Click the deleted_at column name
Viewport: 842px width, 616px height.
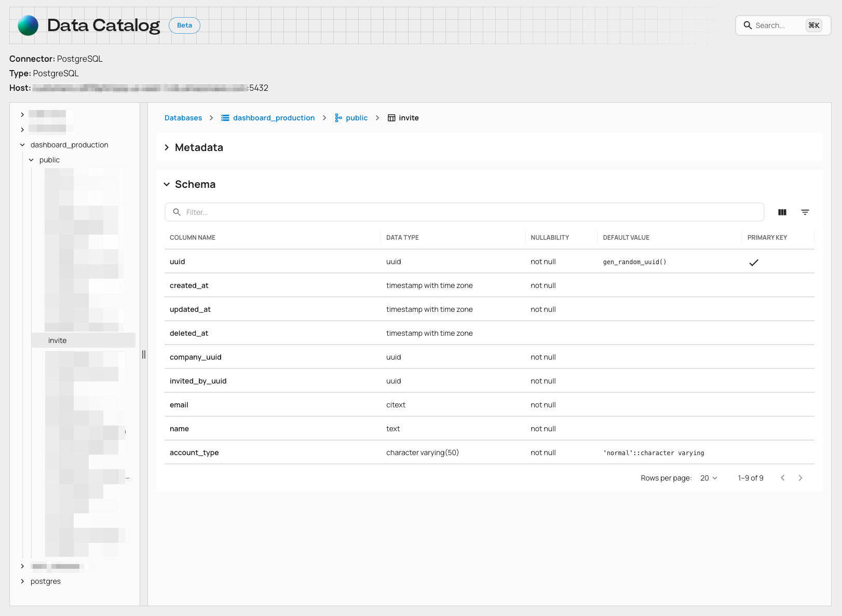tap(189, 333)
